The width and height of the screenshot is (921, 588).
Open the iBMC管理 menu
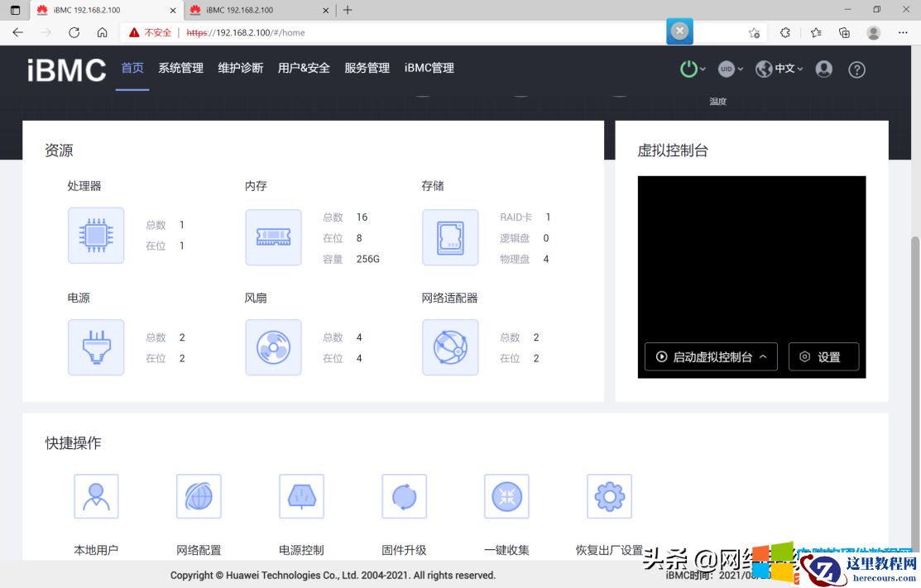click(x=429, y=68)
